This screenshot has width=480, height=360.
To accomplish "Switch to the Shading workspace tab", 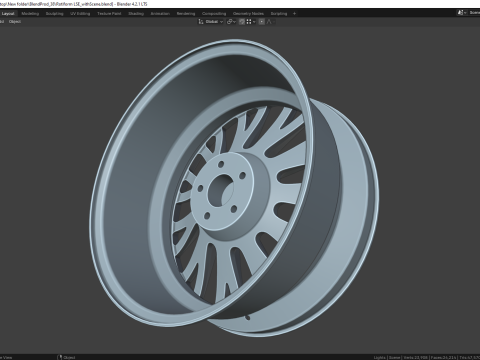I will (136, 14).
